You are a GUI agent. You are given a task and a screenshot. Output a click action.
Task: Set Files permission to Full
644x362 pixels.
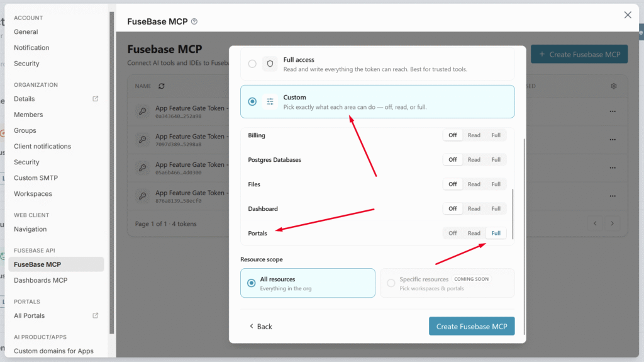point(496,184)
